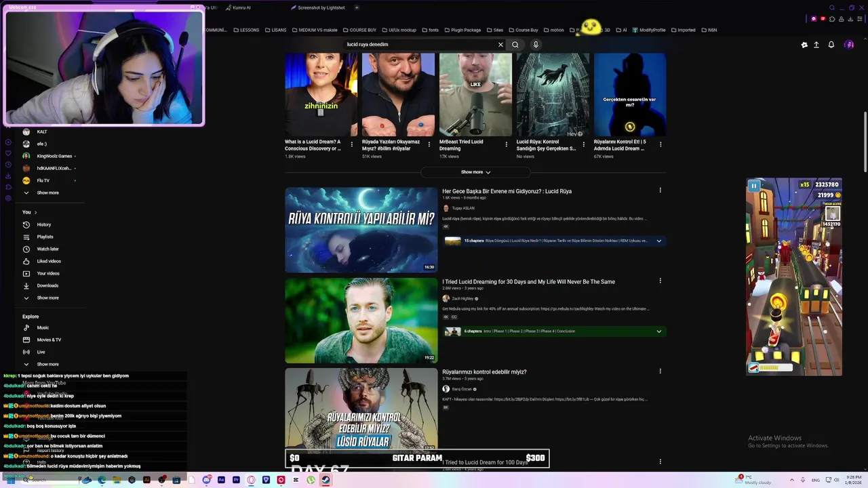Open the MrBeast Tried Lucid Dreaming short

[475, 95]
